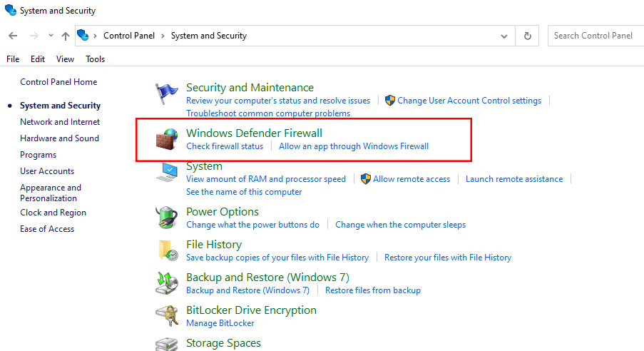
Task: Click the Security and Maintenance flag icon
Action: (167, 94)
